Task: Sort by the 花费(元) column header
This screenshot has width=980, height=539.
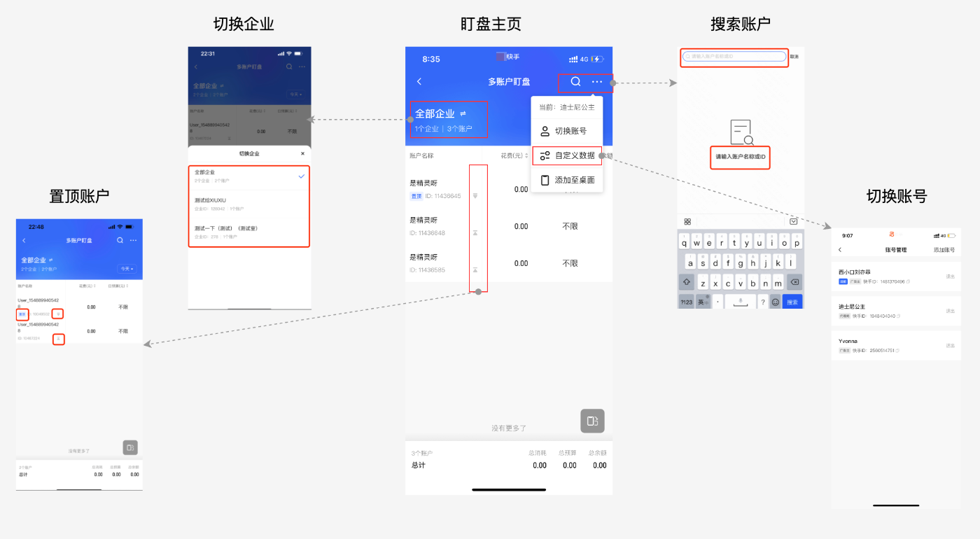Action: coord(512,156)
